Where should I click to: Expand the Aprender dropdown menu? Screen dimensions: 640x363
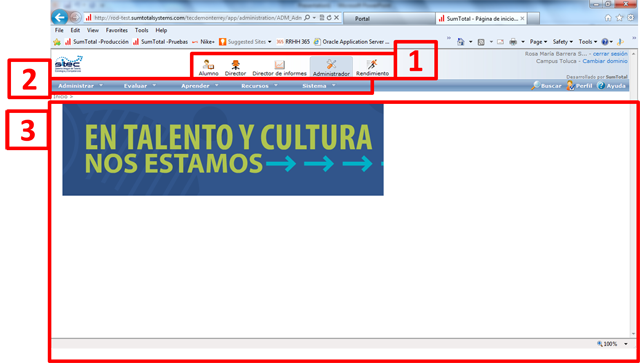click(x=200, y=86)
